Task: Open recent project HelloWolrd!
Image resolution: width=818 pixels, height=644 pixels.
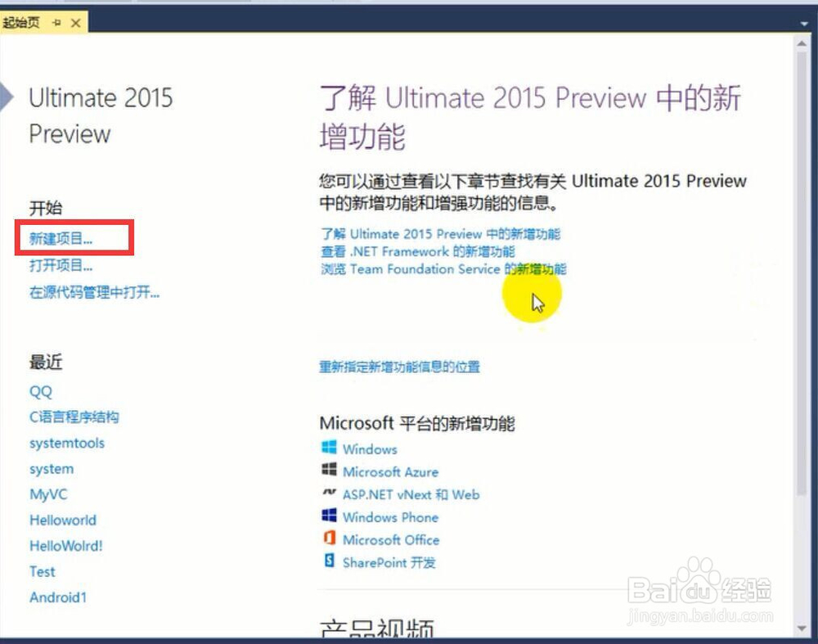Action: coord(65,546)
